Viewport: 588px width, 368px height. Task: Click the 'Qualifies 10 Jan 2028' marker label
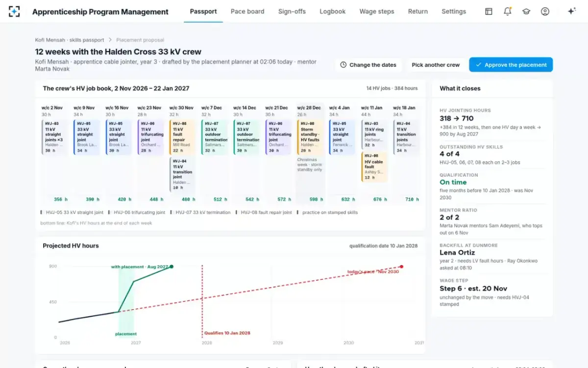(227, 333)
